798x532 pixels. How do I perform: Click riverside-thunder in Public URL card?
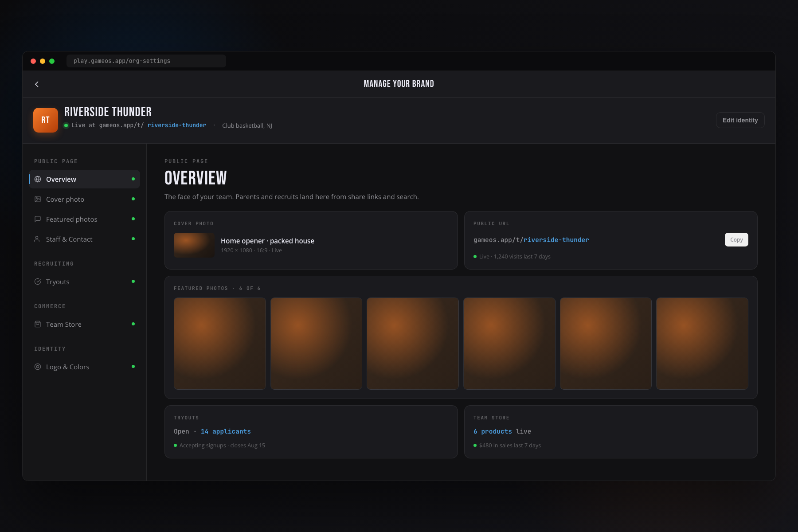(556, 240)
